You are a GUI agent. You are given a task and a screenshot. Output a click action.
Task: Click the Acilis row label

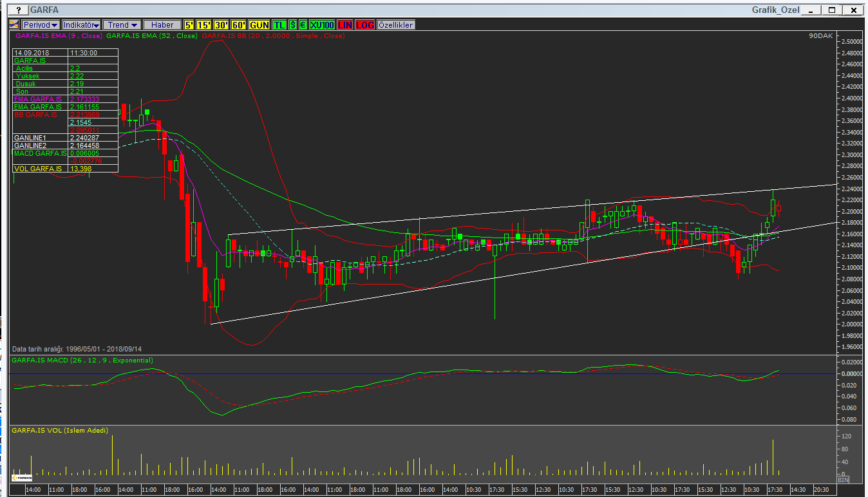tap(41, 68)
